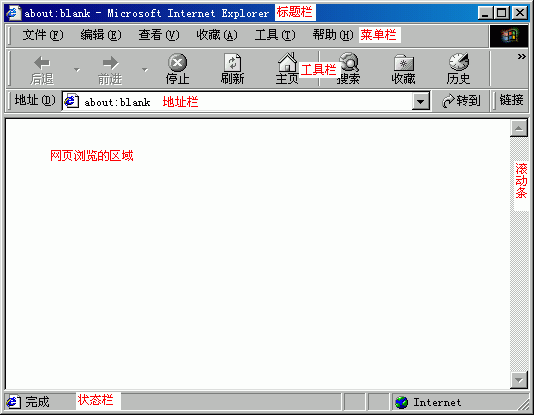Click the Back (后退) arrow icon
Image resolution: width=534 pixels, height=415 pixels.
click(x=42, y=63)
